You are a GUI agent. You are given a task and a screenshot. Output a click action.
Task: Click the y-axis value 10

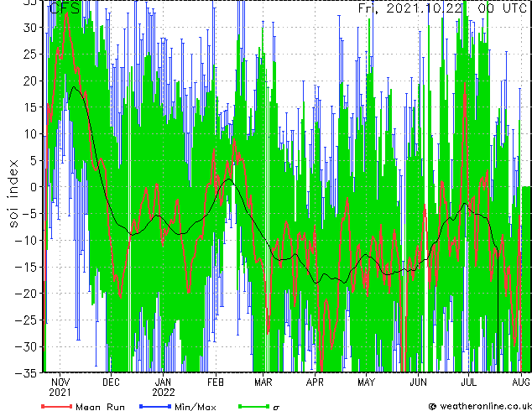click(29, 134)
